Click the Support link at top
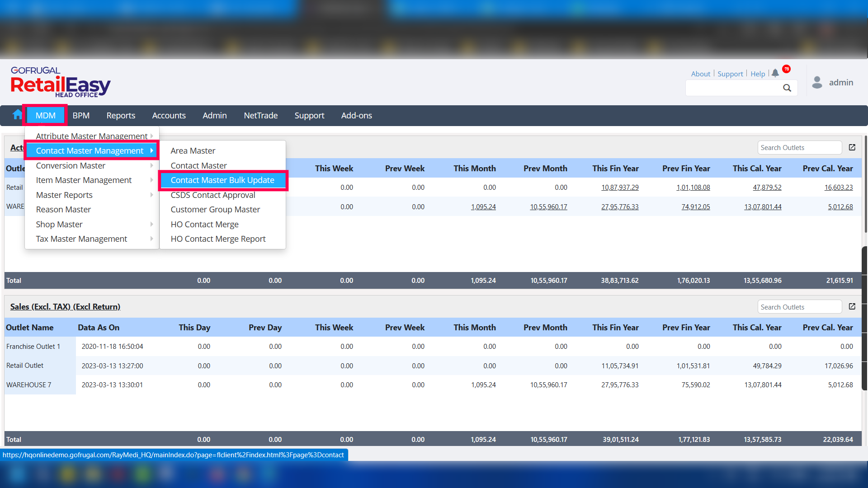 730,74
